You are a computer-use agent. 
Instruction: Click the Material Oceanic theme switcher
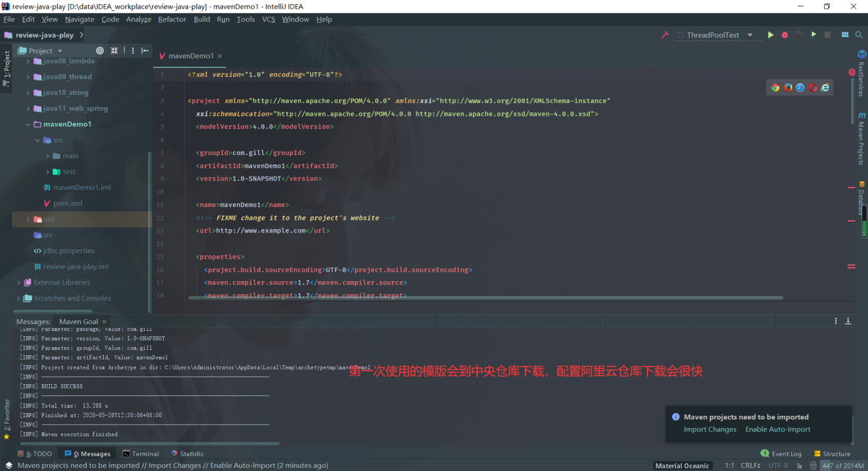[x=682, y=465]
